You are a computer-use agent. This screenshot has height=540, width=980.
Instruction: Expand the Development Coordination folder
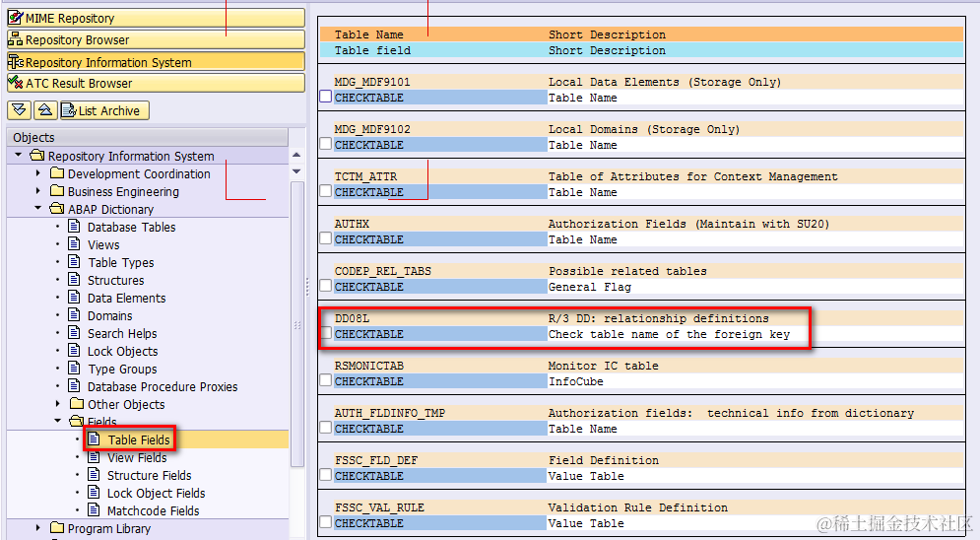38,172
